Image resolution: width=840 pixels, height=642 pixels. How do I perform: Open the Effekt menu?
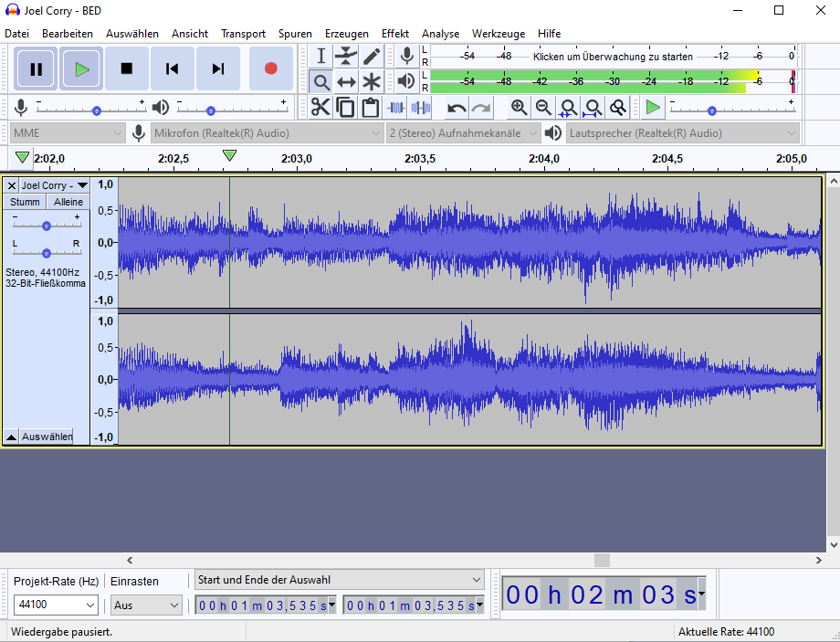tap(394, 33)
